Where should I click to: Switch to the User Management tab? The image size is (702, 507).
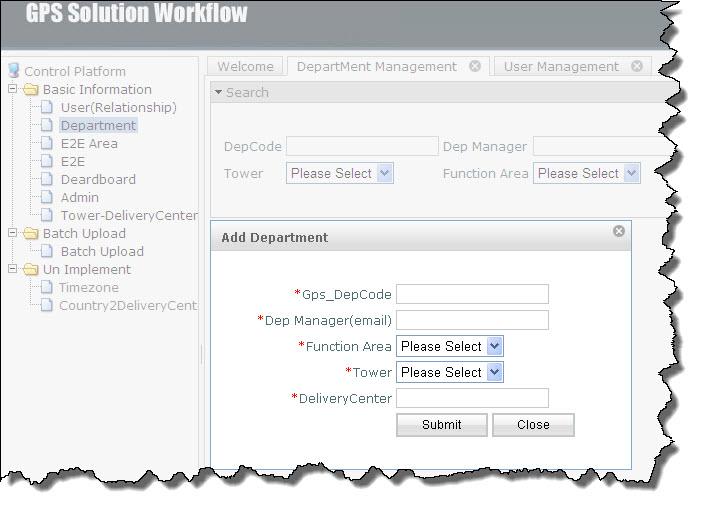click(x=561, y=66)
